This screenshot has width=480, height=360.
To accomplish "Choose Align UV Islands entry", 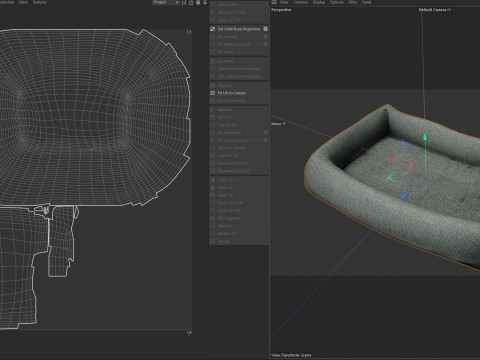I will (x=239, y=148).
